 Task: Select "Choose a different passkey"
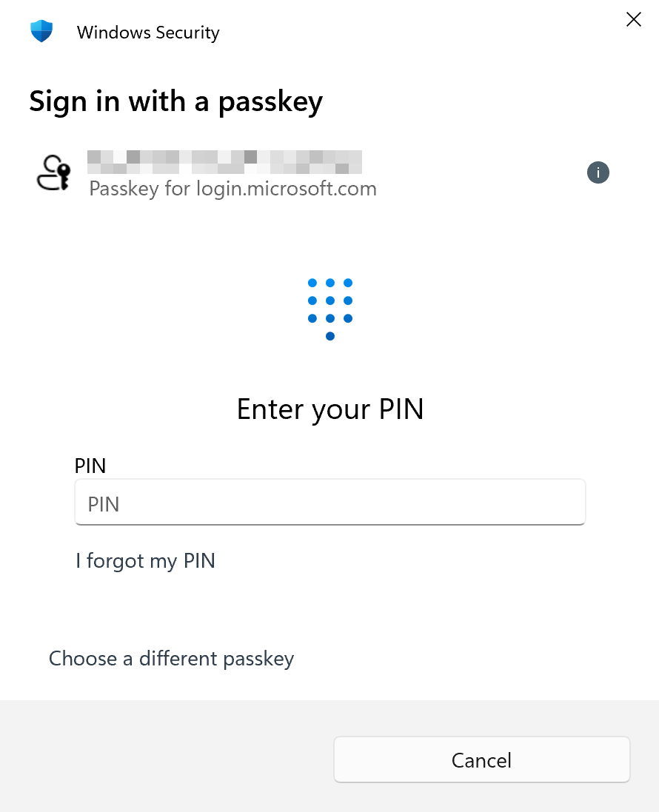[x=171, y=659]
